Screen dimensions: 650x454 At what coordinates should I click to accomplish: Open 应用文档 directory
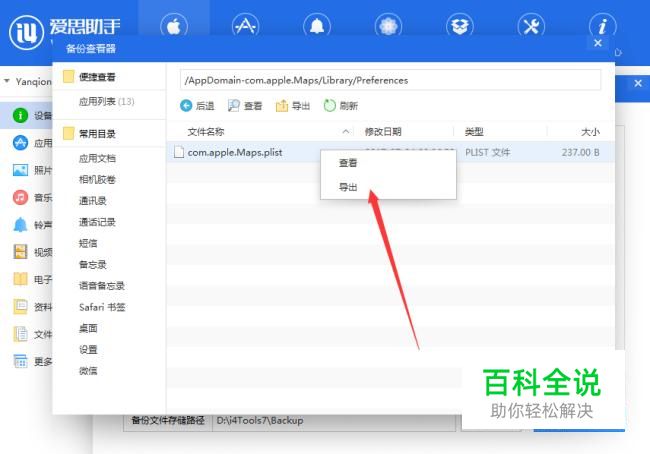(x=97, y=158)
